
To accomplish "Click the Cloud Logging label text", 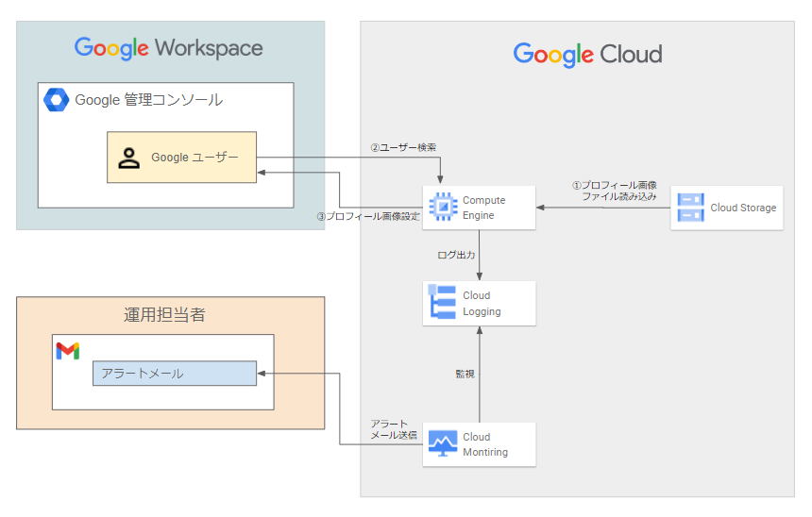I will point(482,303).
